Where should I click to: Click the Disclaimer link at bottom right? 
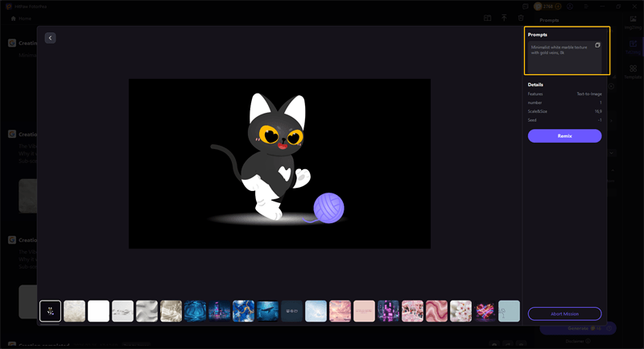click(x=578, y=341)
